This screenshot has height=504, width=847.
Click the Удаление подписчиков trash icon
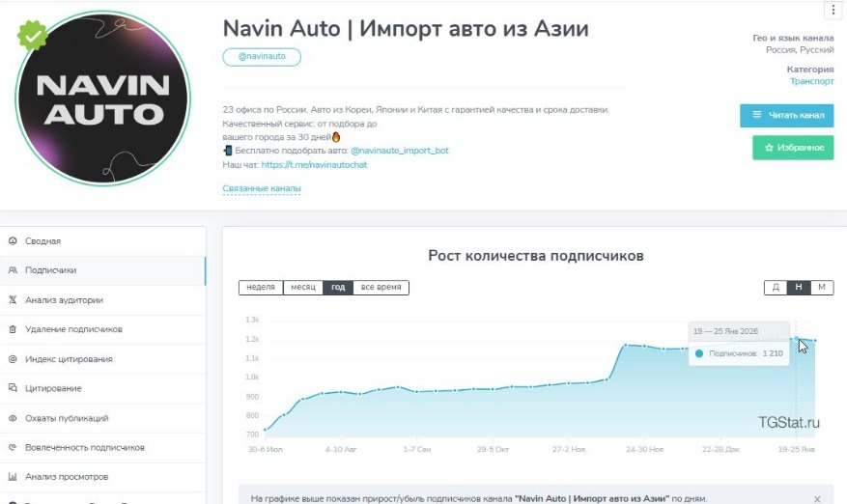pos(13,329)
